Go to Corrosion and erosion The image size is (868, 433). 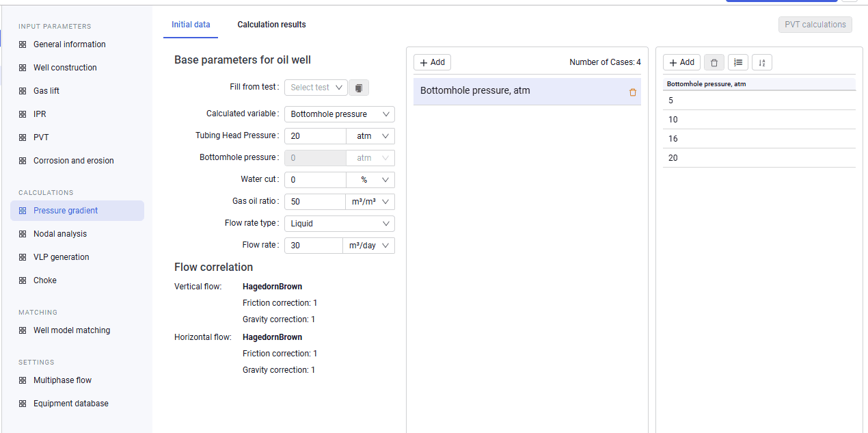pos(74,161)
